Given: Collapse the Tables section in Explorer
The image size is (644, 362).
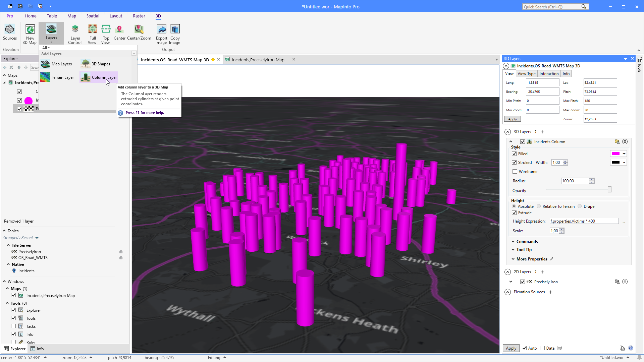Looking at the screenshot, I should click(x=5, y=231).
